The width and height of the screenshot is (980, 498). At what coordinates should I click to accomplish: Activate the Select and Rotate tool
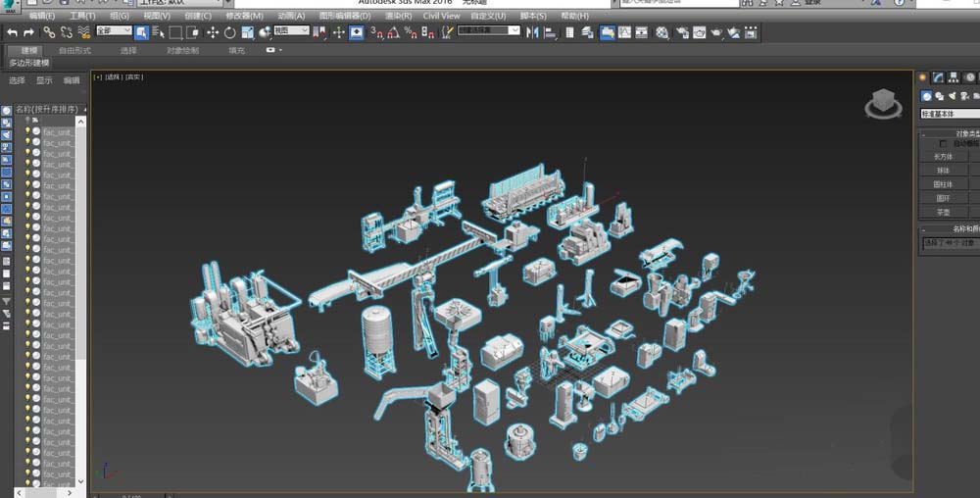229,32
